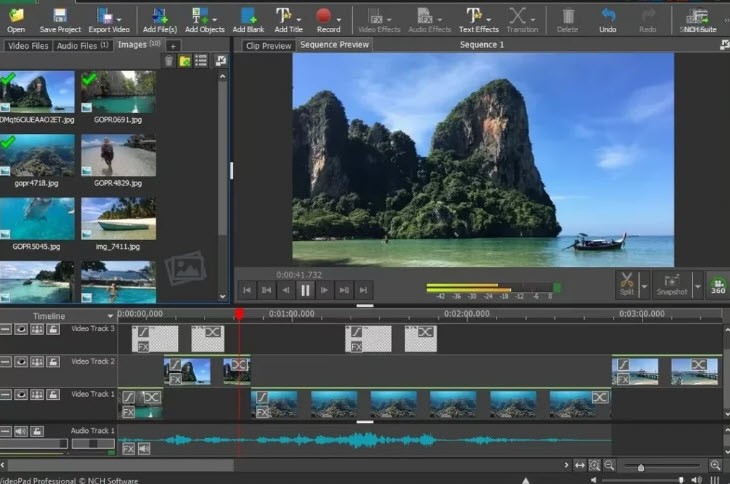The height and width of the screenshot is (484, 730).
Task: Click Save Project
Action: point(60,20)
